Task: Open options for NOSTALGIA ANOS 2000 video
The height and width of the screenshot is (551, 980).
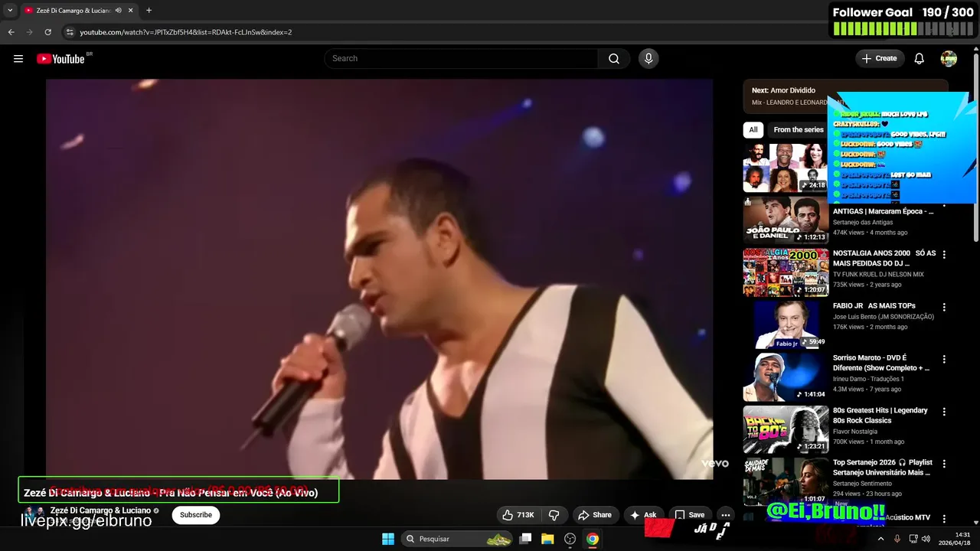Action: (944, 254)
